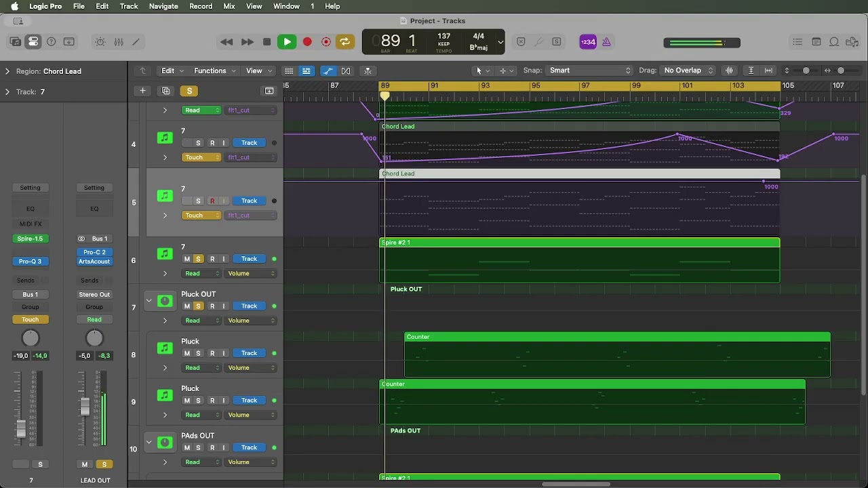868x488 pixels.
Task: Toggle Waveform Zoom button
Action: tap(730, 70)
